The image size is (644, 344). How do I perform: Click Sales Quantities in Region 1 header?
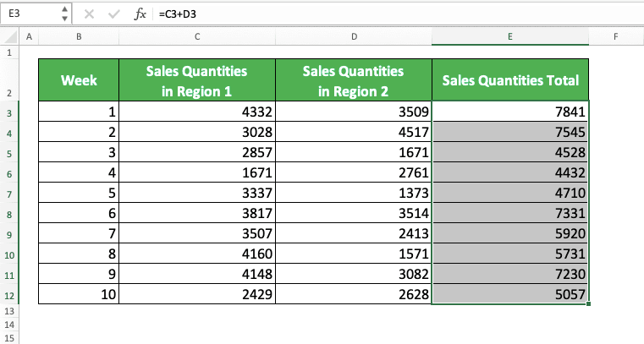(x=197, y=80)
